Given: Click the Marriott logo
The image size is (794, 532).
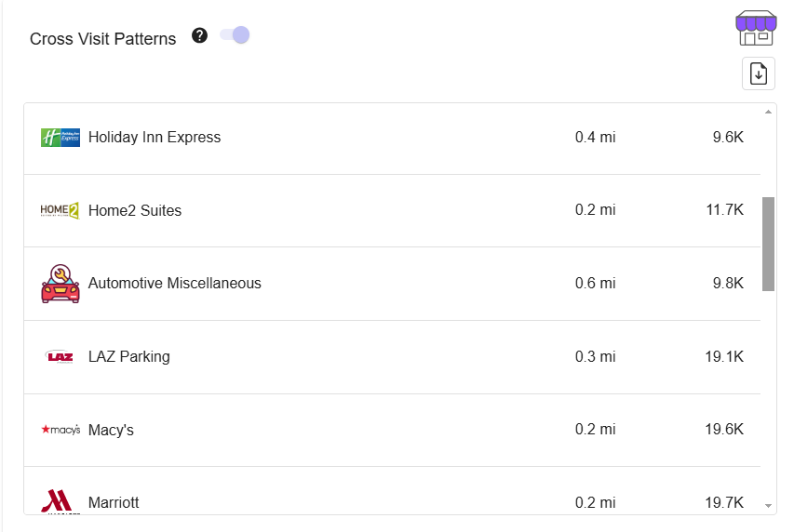Looking at the screenshot, I should tap(61, 501).
